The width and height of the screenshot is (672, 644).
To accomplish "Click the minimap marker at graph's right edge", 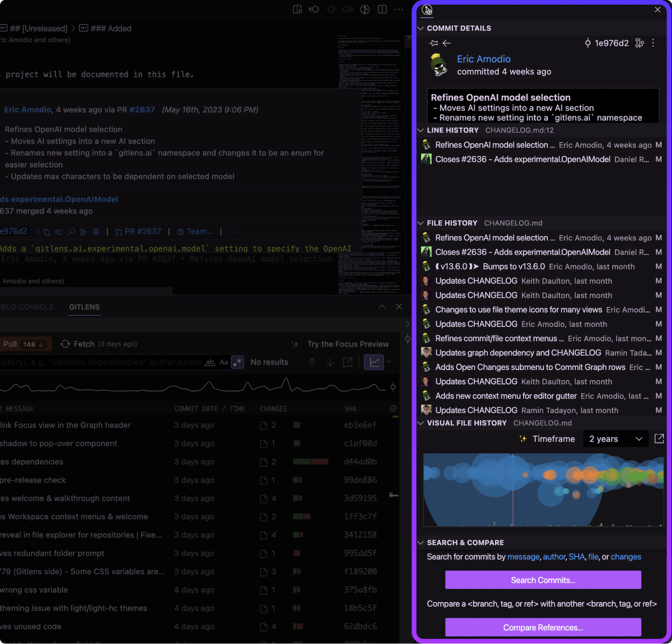I will (x=393, y=387).
